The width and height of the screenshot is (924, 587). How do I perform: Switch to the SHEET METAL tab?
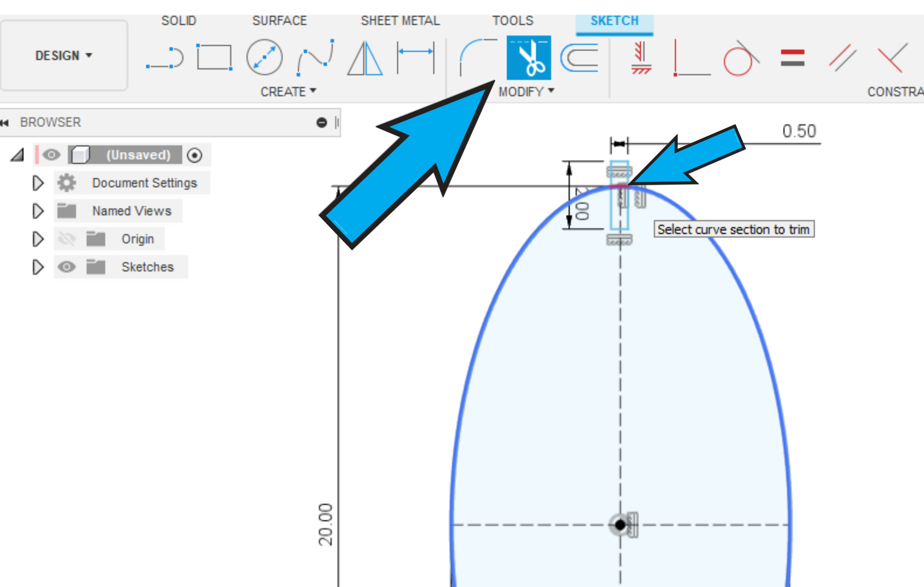pos(400,21)
